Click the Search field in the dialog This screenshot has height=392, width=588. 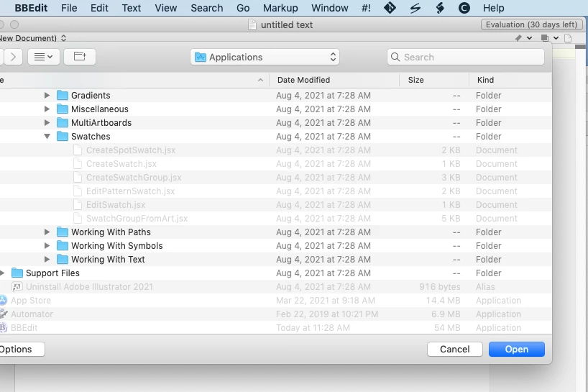click(465, 57)
